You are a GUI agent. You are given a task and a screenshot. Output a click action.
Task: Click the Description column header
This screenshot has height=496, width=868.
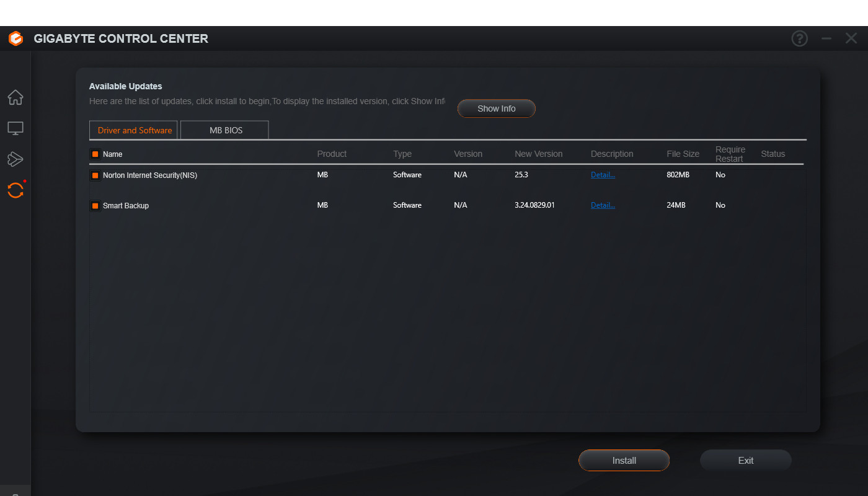[x=612, y=154]
